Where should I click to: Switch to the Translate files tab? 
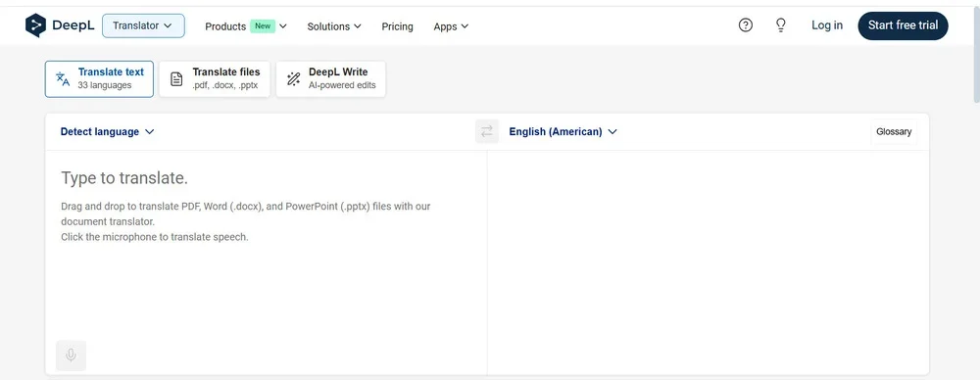tap(215, 78)
